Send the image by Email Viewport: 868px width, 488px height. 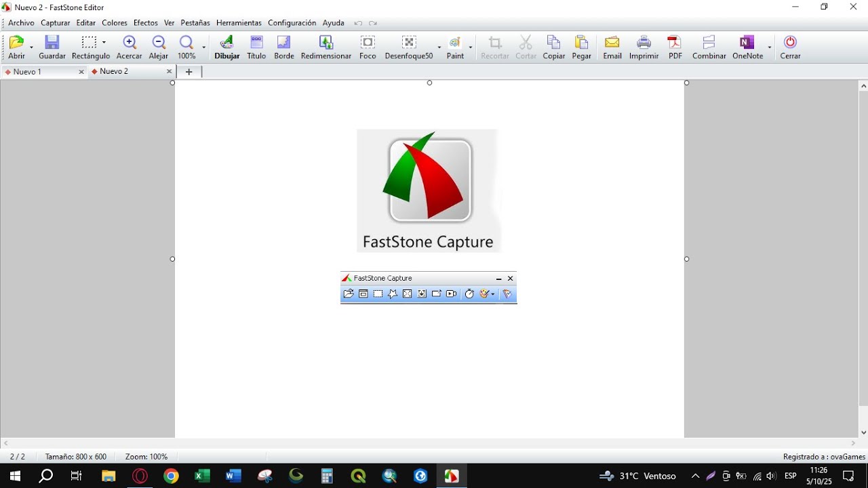pyautogui.click(x=612, y=47)
